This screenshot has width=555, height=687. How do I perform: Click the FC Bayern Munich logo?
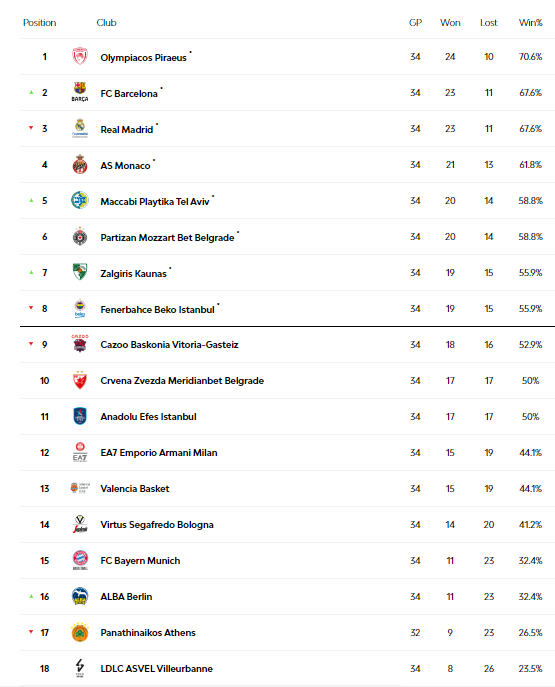pyautogui.click(x=80, y=560)
